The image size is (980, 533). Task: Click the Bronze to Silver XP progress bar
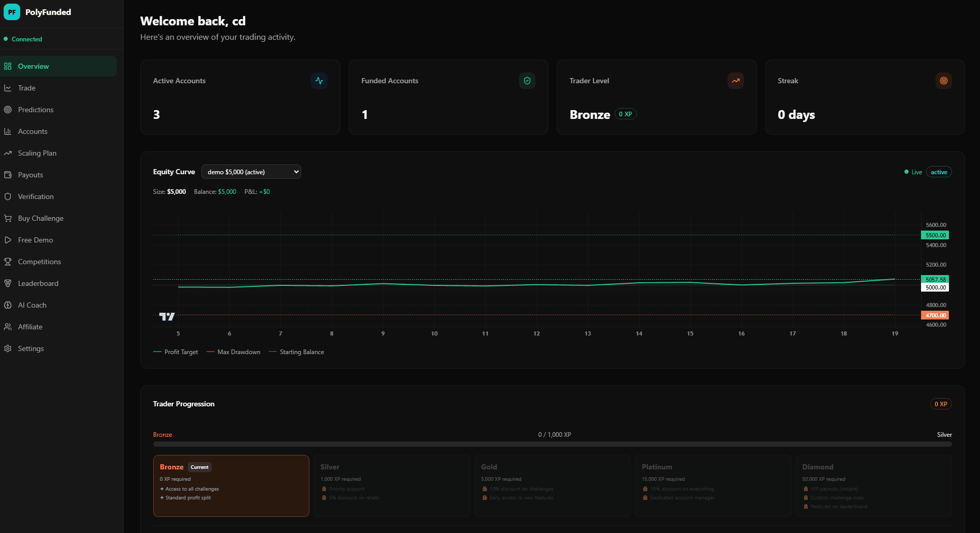pos(552,444)
